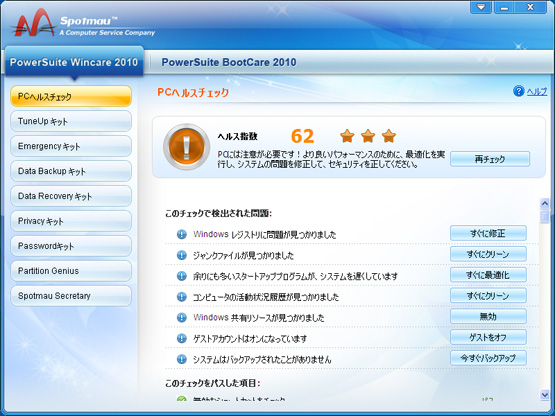Click info icon beside スタートアッププログラム item
The height and width of the screenshot is (416, 555).
pos(182,276)
